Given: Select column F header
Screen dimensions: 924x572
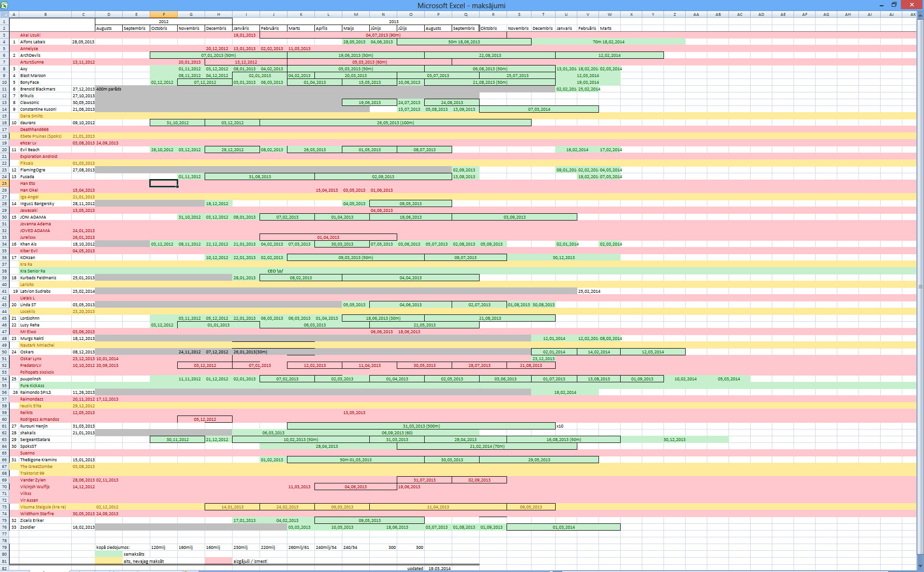Looking at the screenshot, I should click(x=164, y=14).
